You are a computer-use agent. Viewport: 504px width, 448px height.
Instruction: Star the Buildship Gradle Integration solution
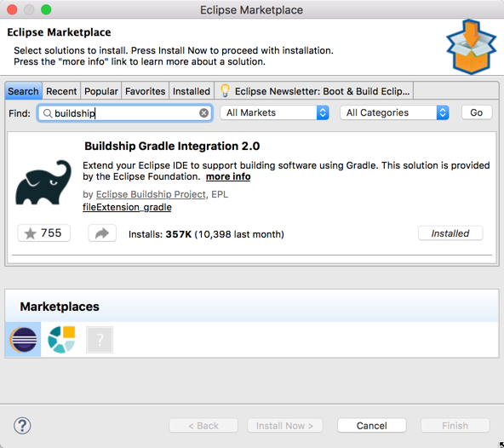43,233
